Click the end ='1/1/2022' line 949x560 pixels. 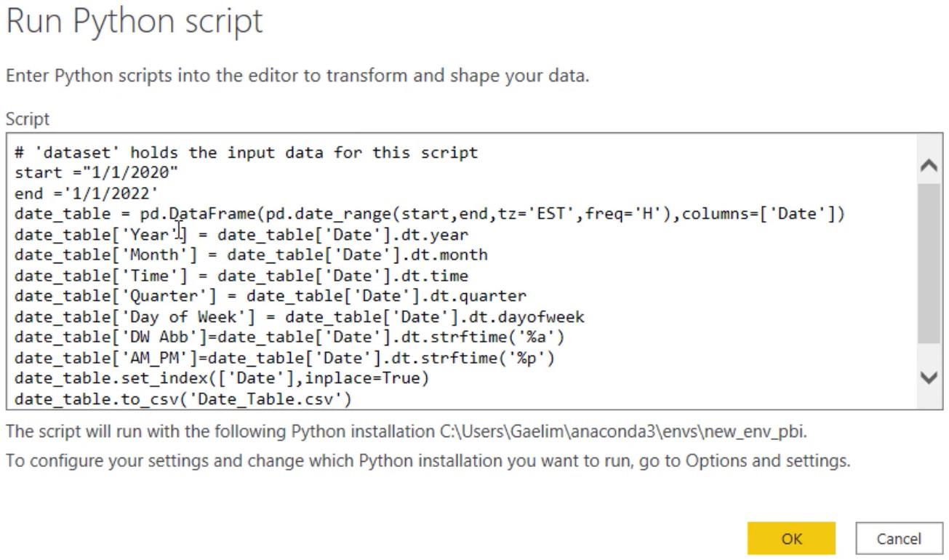(87, 193)
